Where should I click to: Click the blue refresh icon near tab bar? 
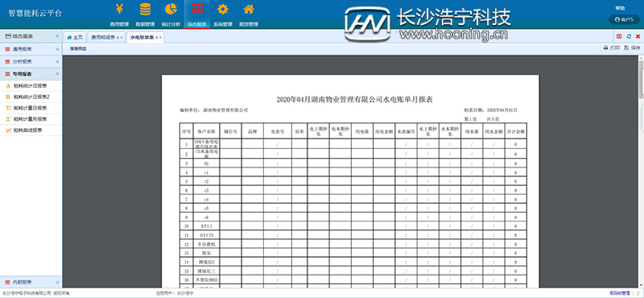pyautogui.click(x=629, y=36)
